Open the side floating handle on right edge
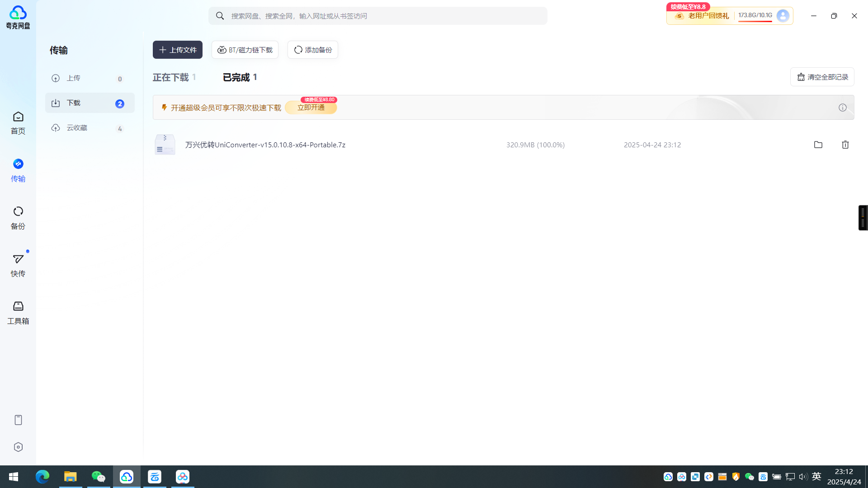 point(863,218)
